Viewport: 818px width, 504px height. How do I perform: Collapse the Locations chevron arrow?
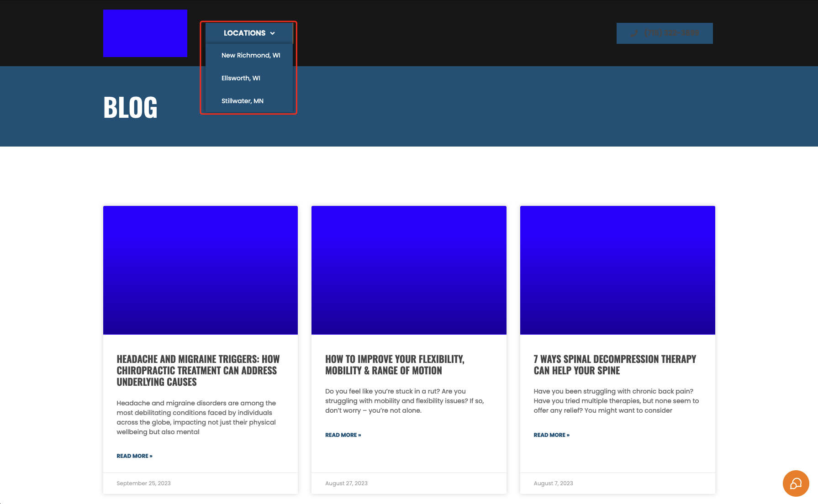pyautogui.click(x=273, y=33)
